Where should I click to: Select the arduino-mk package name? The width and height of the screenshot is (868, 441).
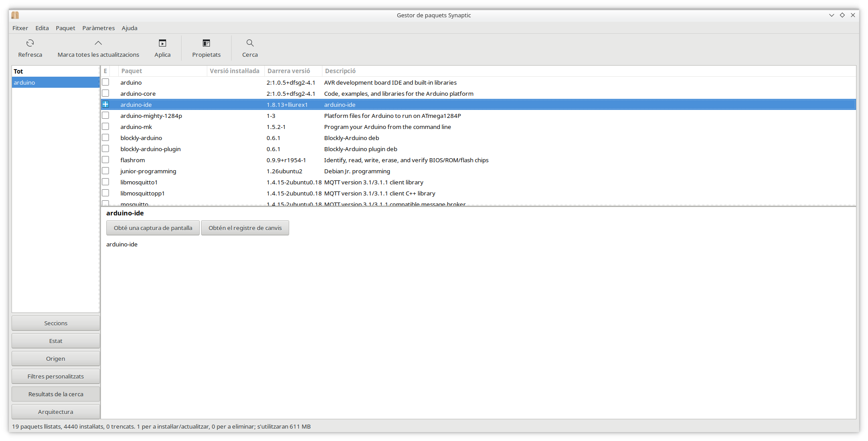tap(136, 127)
